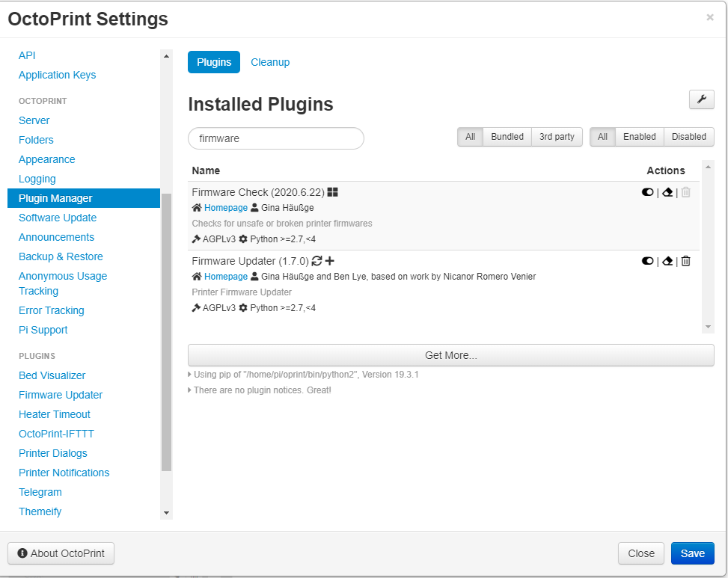Open plugin manager wrench settings

pyautogui.click(x=701, y=99)
